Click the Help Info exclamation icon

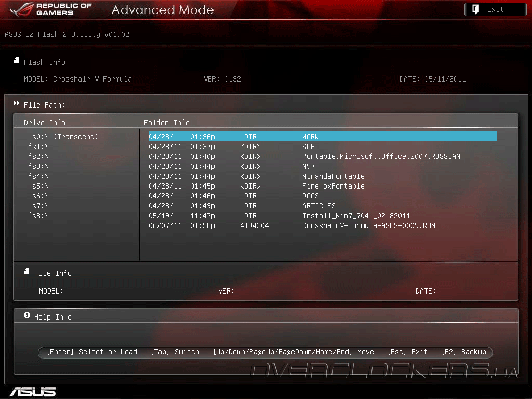coord(27,315)
